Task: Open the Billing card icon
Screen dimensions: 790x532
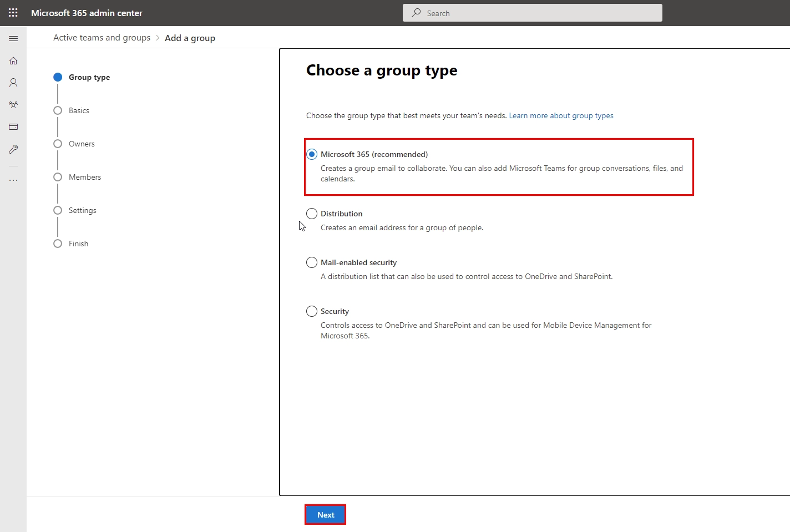Action: [x=13, y=127]
